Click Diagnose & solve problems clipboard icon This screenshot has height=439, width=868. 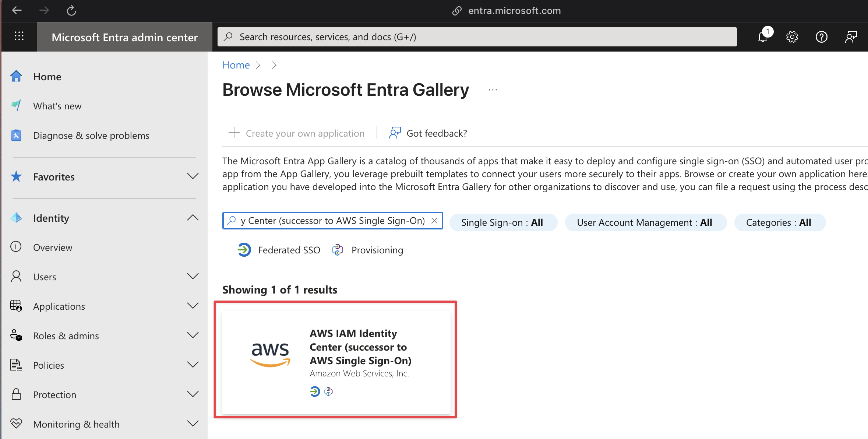tap(16, 135)
